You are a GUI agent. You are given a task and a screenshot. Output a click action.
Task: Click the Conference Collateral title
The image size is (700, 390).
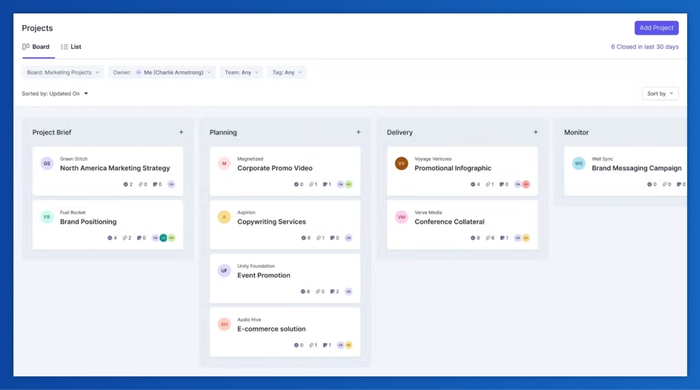coord(449,222)
